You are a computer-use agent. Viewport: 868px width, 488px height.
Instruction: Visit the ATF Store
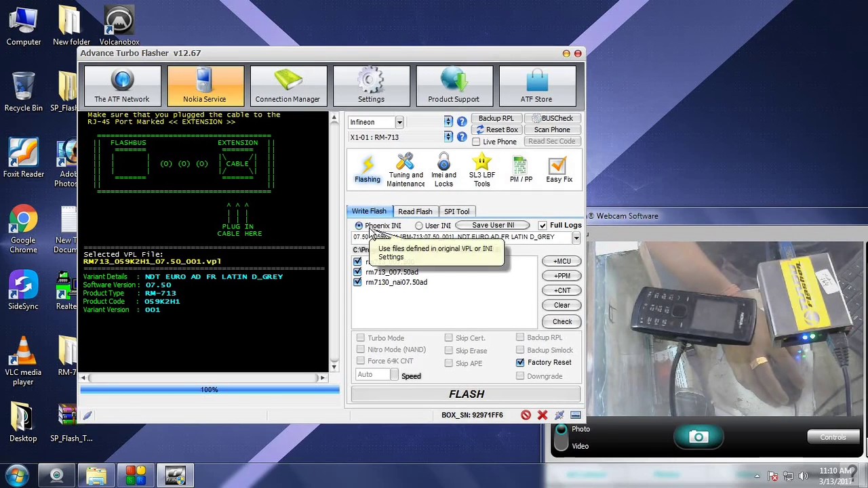(x=536, y=85)
